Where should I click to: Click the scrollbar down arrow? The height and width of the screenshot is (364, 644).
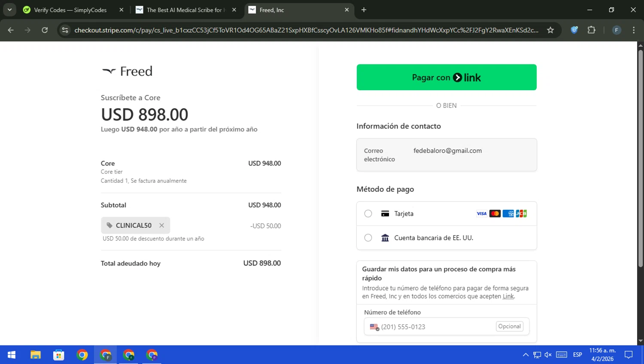pyautogui.click(x=641, y=341)
